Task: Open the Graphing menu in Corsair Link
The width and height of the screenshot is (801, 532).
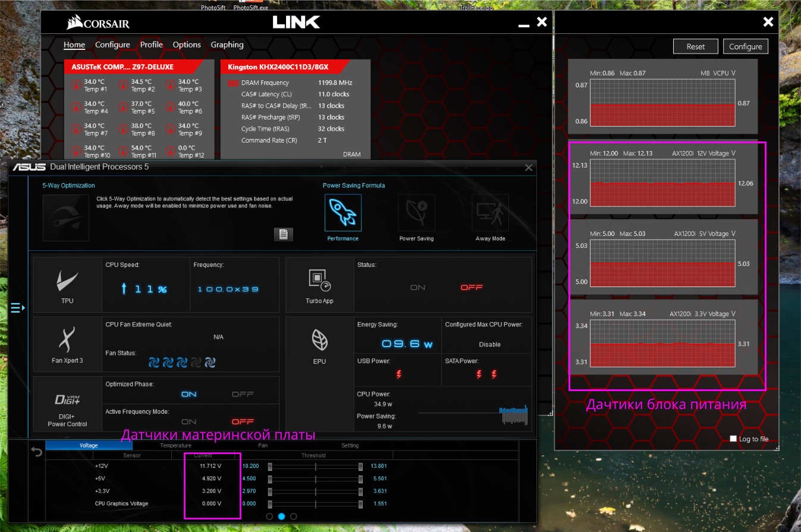Action: coord(227,45)
